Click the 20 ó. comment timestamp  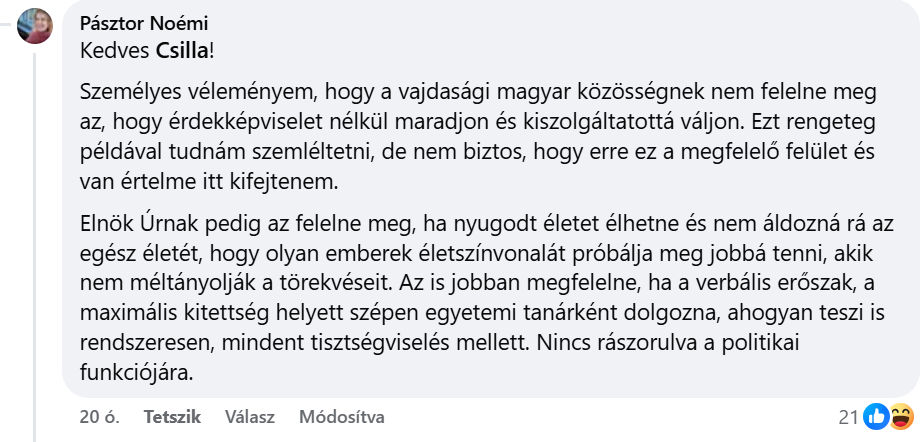pos(99,417)
